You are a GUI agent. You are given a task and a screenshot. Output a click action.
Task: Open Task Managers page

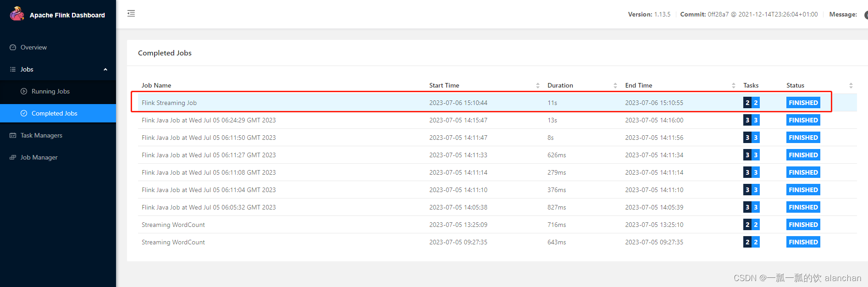[58, 135]
